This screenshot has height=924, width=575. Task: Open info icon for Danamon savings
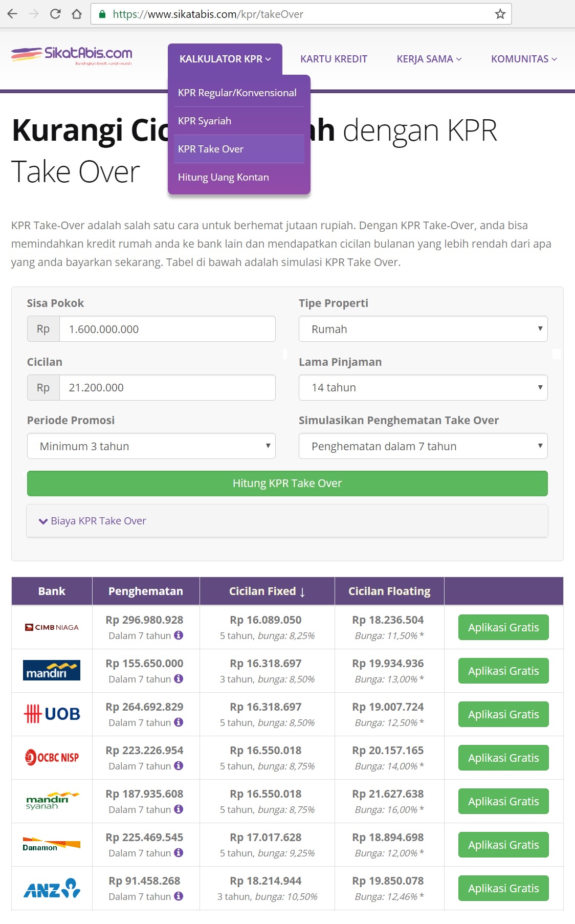tap(179, 852)
